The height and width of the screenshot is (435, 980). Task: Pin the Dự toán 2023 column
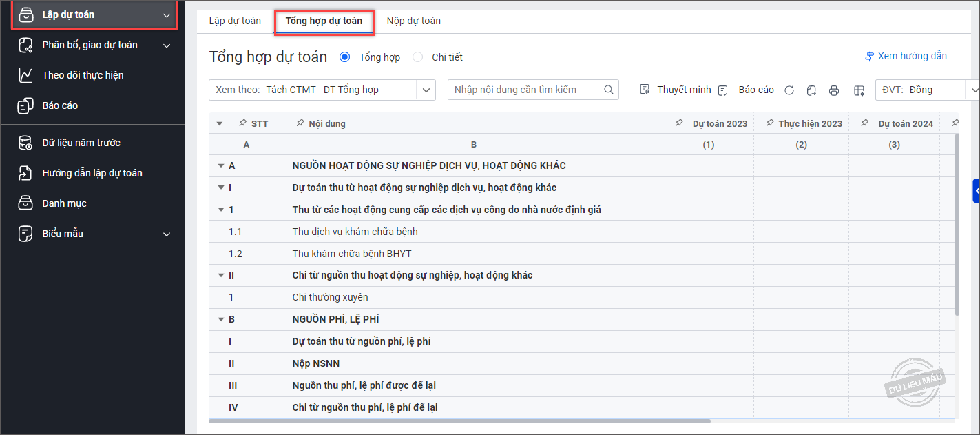click(680, 123)
